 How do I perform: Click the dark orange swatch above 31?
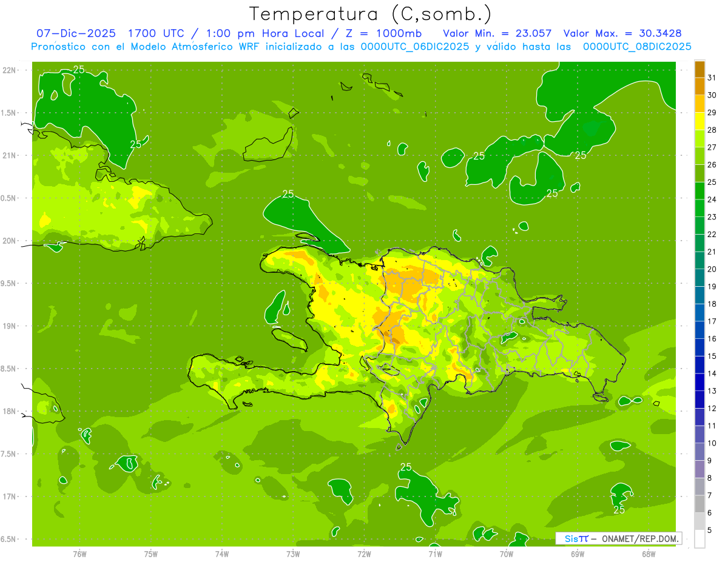click(699, 69)
